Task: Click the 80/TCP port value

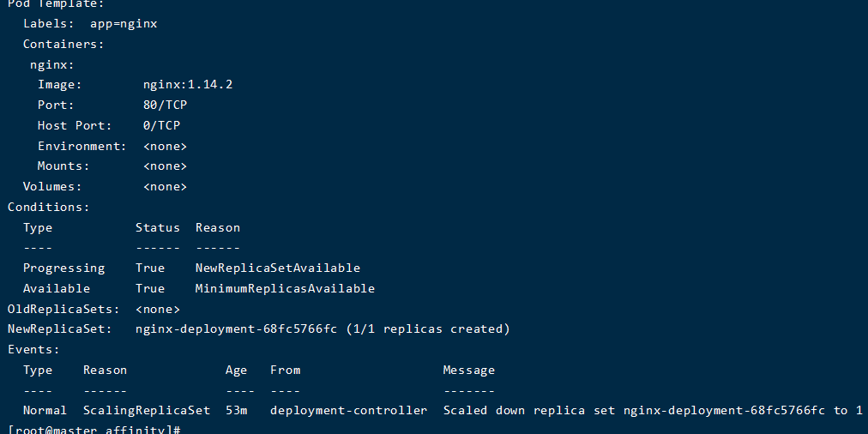Action: click(x=166, y=105)
